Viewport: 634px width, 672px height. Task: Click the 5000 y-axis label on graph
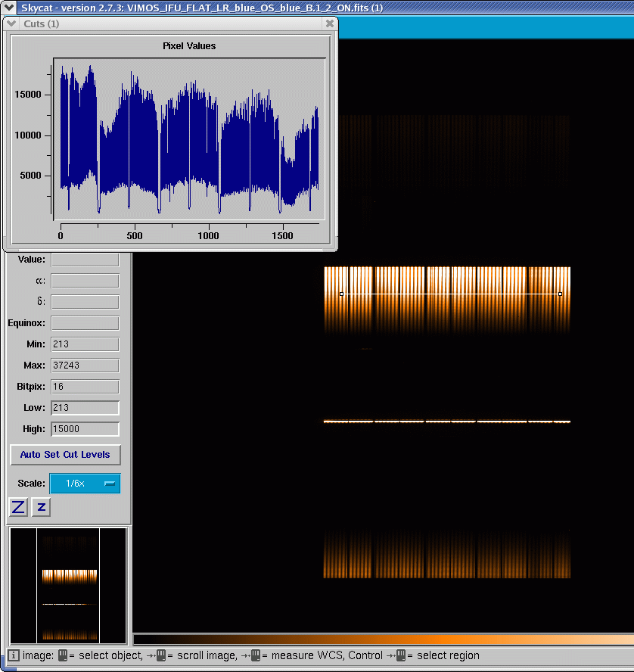point(30,176)
